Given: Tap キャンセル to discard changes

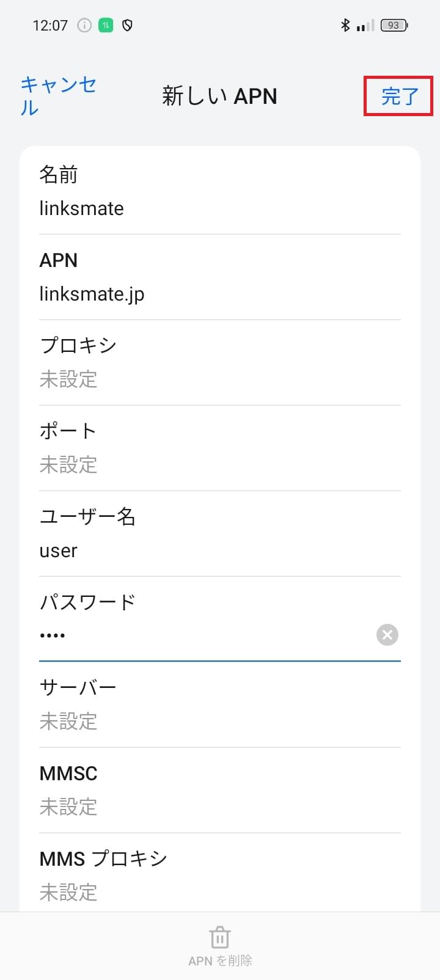Looking at the screenshot, I should pos(57,97).
